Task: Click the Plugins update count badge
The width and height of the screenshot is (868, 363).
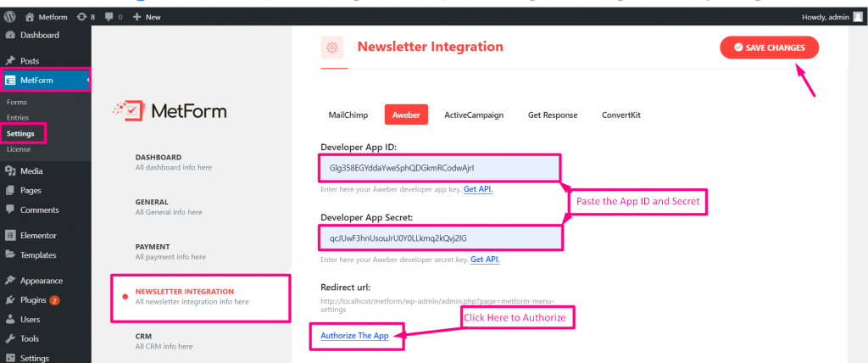Action: (54, 300)
